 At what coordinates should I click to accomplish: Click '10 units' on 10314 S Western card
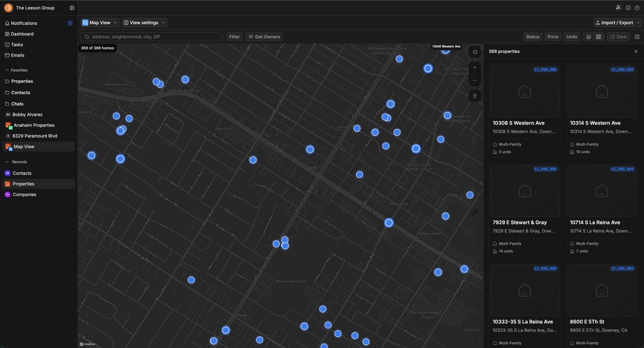pos(583,152)
